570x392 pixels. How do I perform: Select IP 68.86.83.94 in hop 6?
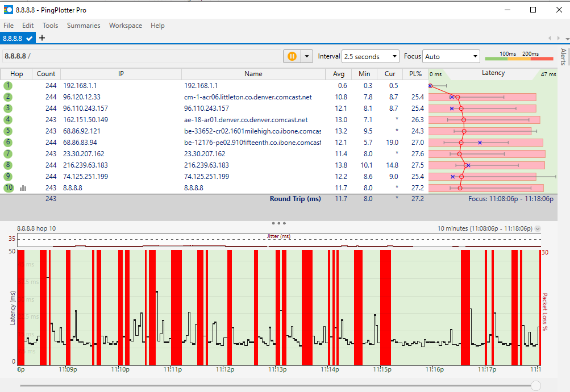point(80,143)
